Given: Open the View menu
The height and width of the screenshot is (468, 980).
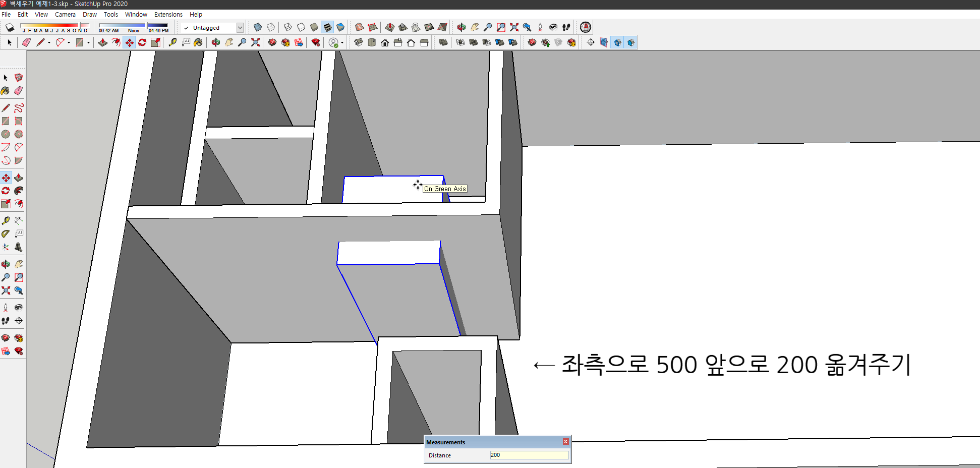Looking at the screenshot, I should coord(41,14).
